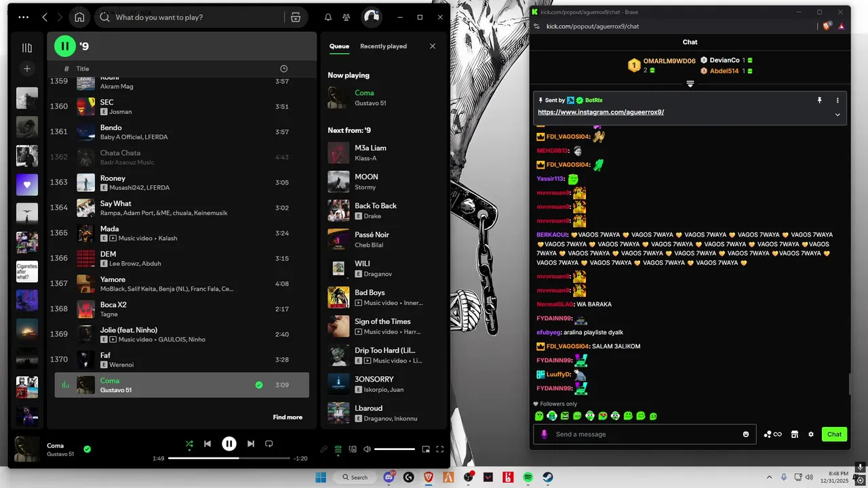Open Friend Activity icon in the Spotify top bar
Viewport: 868px width, 488px height.
point(347,17)
